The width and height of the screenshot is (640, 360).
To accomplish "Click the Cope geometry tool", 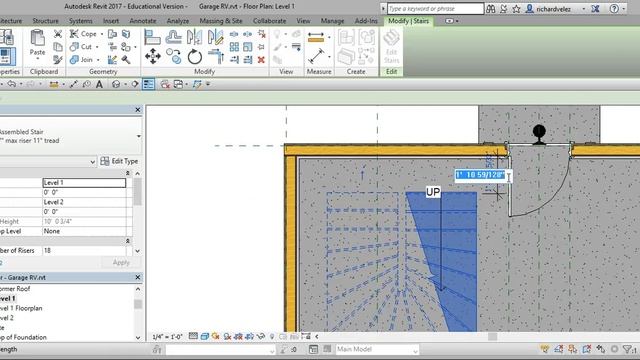I will tap(83, 34).
